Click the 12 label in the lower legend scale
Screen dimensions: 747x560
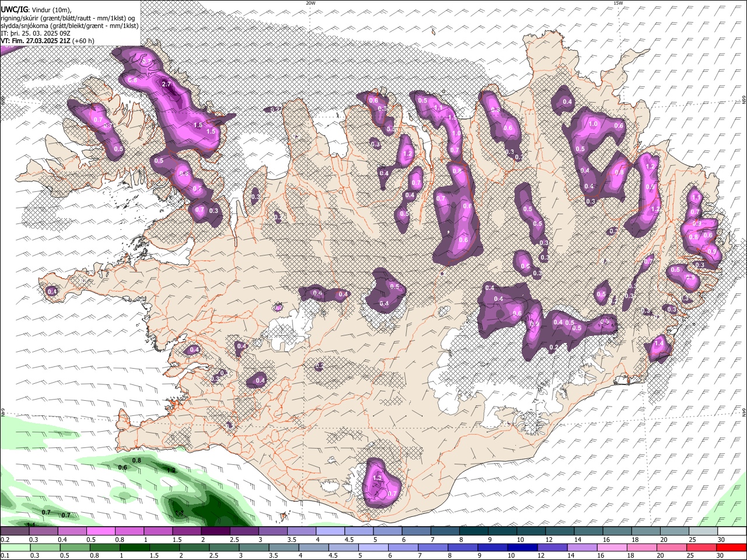point(540,555)
